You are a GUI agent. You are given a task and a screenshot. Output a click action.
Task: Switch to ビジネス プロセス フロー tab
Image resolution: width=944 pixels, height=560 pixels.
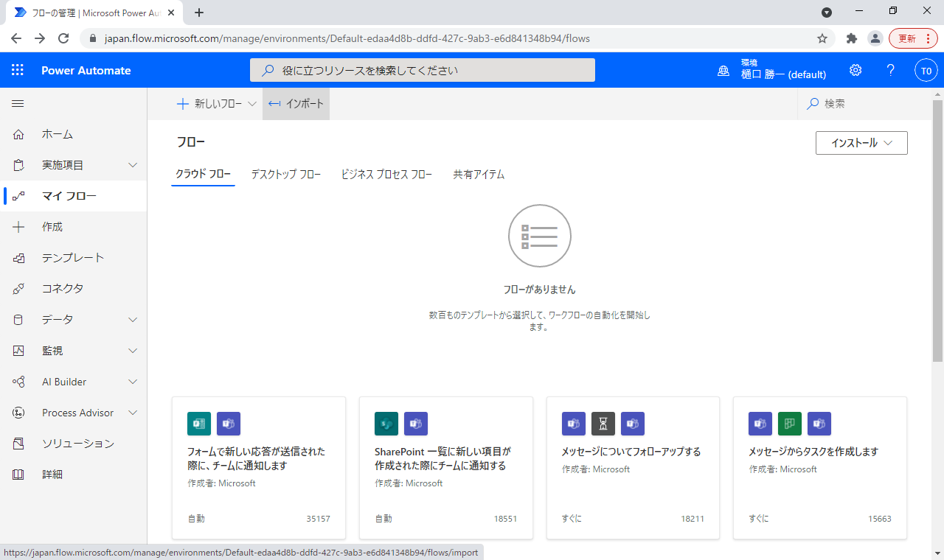386,175
